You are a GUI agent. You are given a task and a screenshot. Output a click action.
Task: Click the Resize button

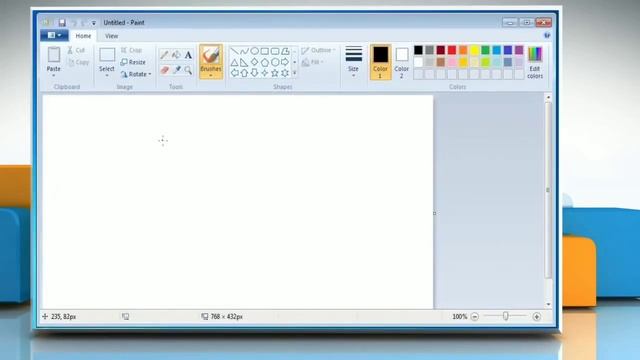coord(133,62)
